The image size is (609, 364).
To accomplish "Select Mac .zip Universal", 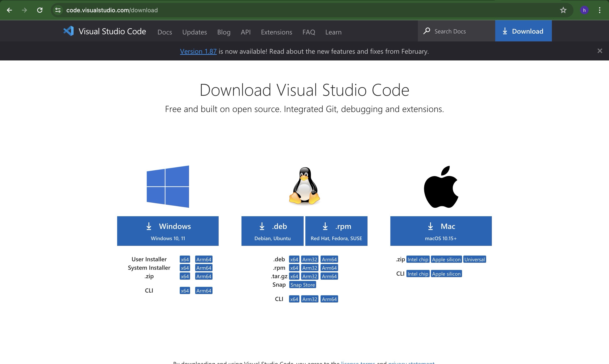I will [475, 259].
